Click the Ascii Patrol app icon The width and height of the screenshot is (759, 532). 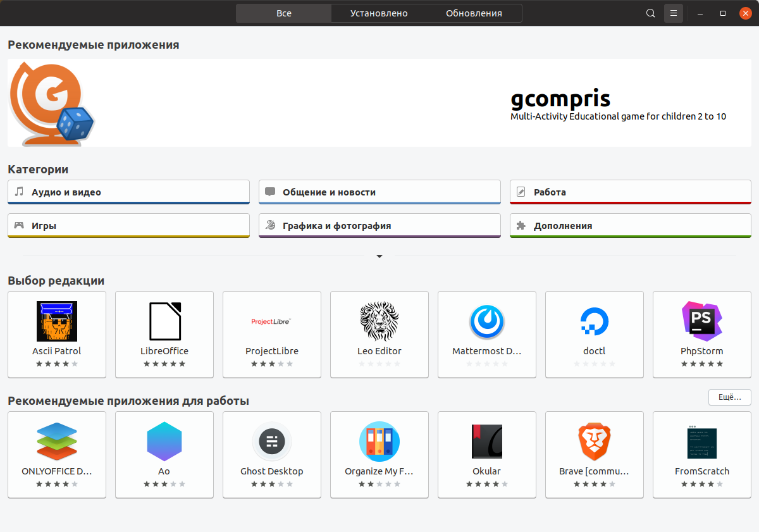[x=57, y=321]
